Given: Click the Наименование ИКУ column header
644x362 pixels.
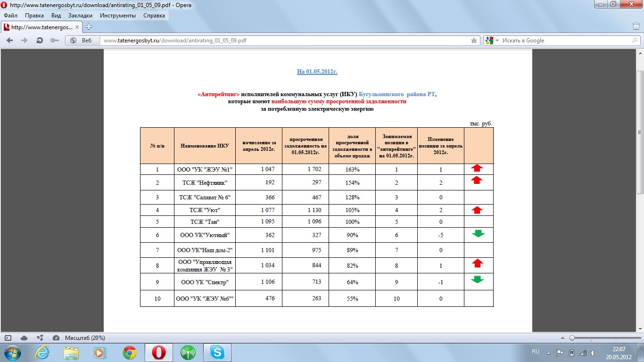Looking at the screenshot, I should [x=205, y=146].
